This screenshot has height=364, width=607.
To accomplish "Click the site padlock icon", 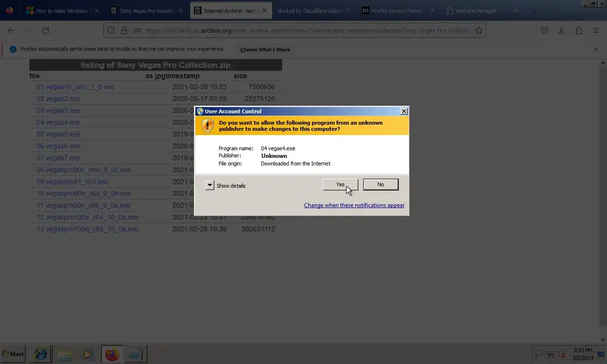I will point(124,30).
